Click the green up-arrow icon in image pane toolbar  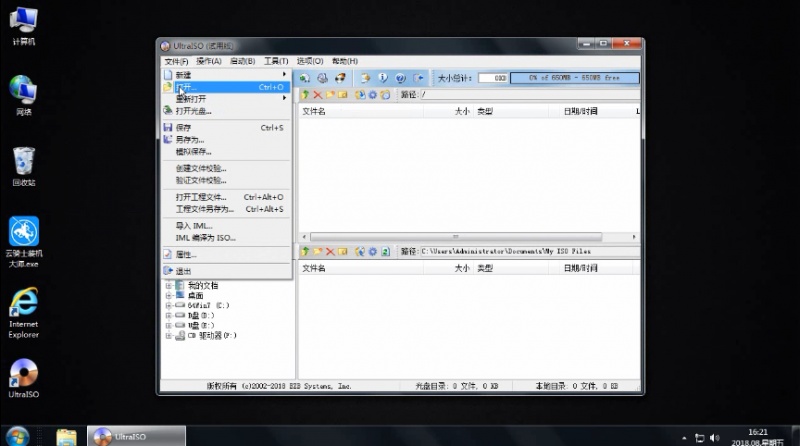coord(305,95)
